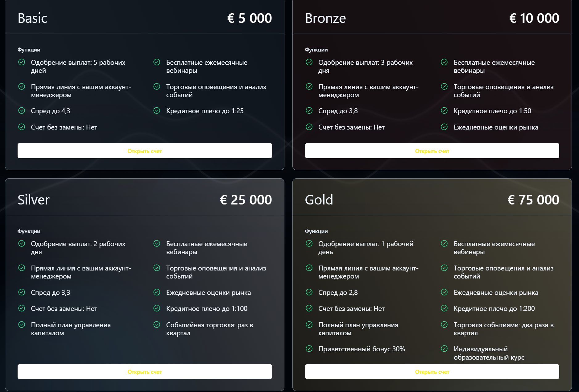
Task: Click check icon next to 'Кредитное плечо до 1:100'
Action: pos(157,308)
